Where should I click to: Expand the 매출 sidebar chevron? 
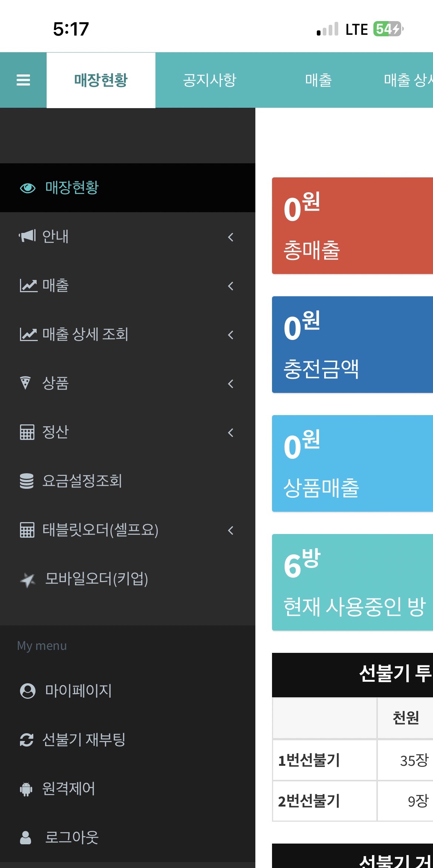pyautogui.click(x=231, y=286)
